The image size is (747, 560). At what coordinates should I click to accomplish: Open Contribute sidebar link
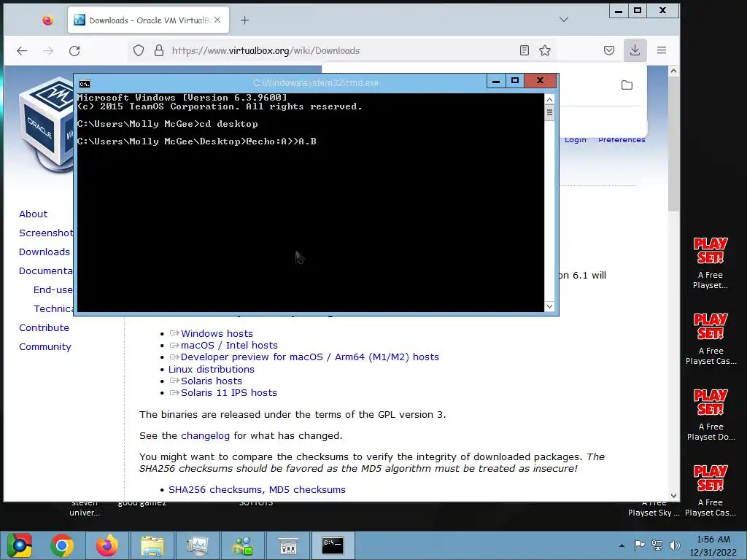click(x=44, y=327)
